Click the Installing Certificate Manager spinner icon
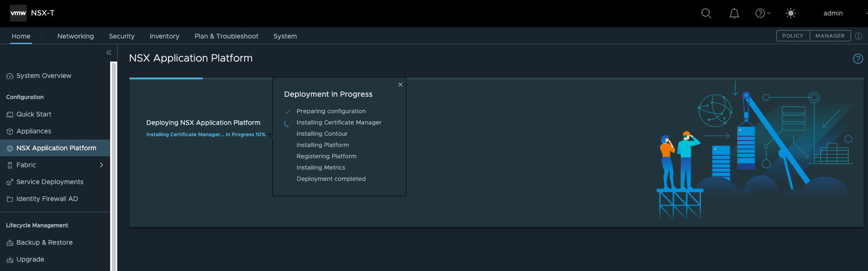Image resolution: width=868 pixels, height=271 pixels. pos(287,123)
